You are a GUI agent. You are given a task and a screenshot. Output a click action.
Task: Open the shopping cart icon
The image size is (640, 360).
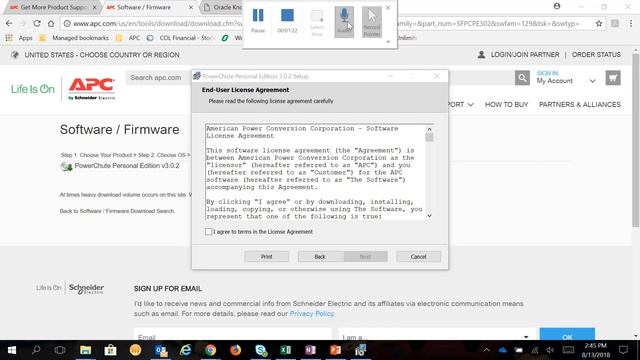(613, 78)
